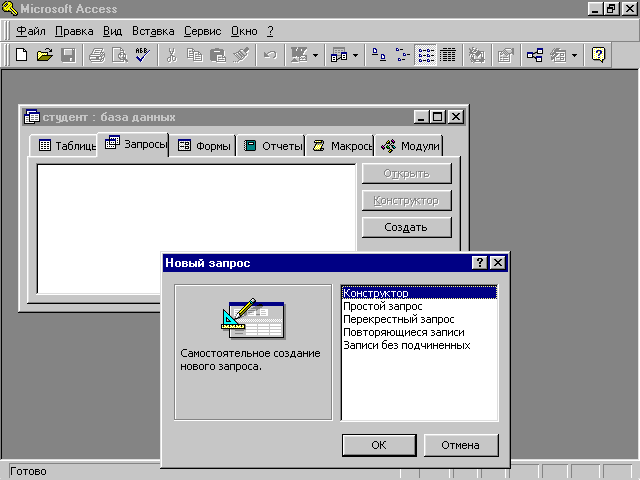This screenshot has height=480, width=640.
Task: Click the Format Painter brush icon
Action: coord(241,55)
